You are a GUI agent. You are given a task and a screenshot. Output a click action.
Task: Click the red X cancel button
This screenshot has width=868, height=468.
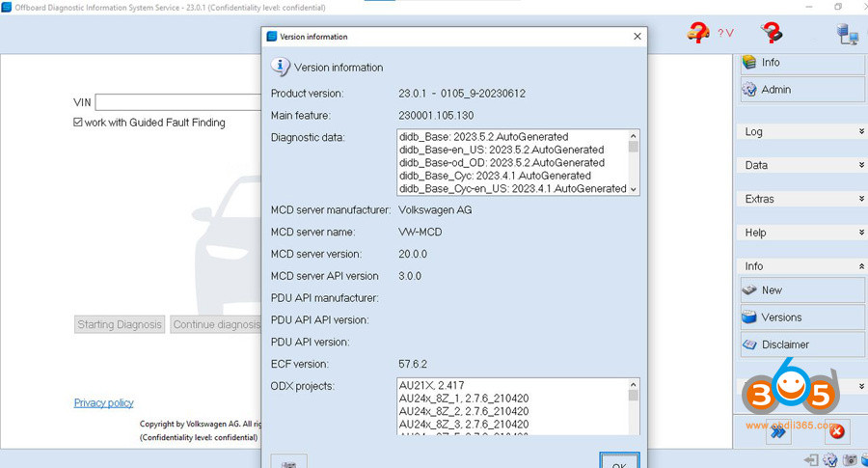[837, 431]
